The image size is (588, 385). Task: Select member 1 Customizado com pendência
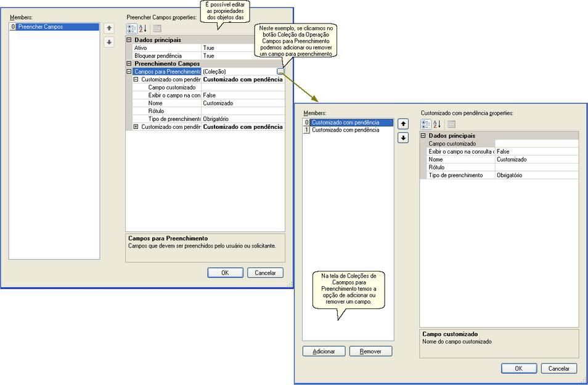point(348,130)
